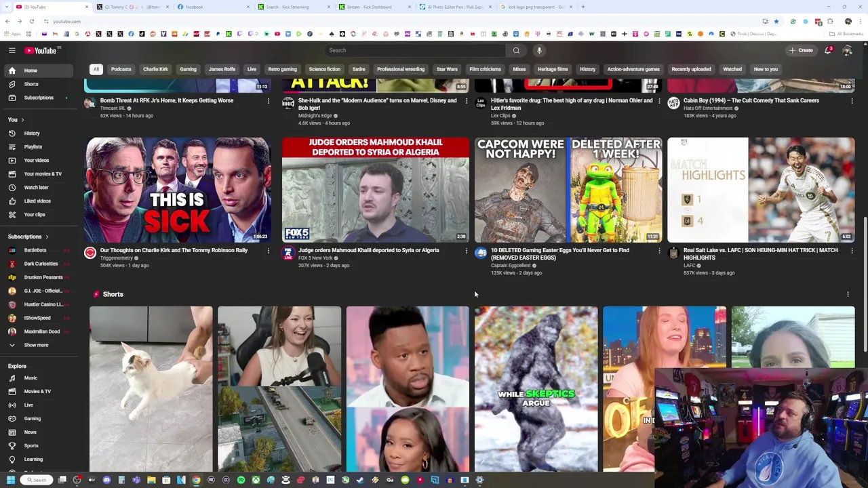Open Judge orders Mahmoud Khalil video thumbnail
This screenshot has height=488, width=868.
pyautogui.click(x=375, y=190)
